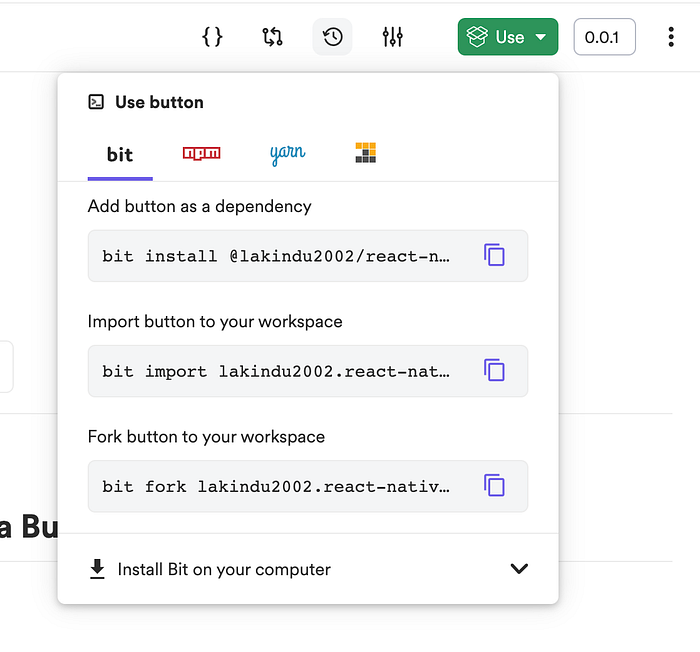Image resolution: width=700 pixels, height=652 pixels.
Task: Open the 0.0.1 version selector
Action: point(604,37)
